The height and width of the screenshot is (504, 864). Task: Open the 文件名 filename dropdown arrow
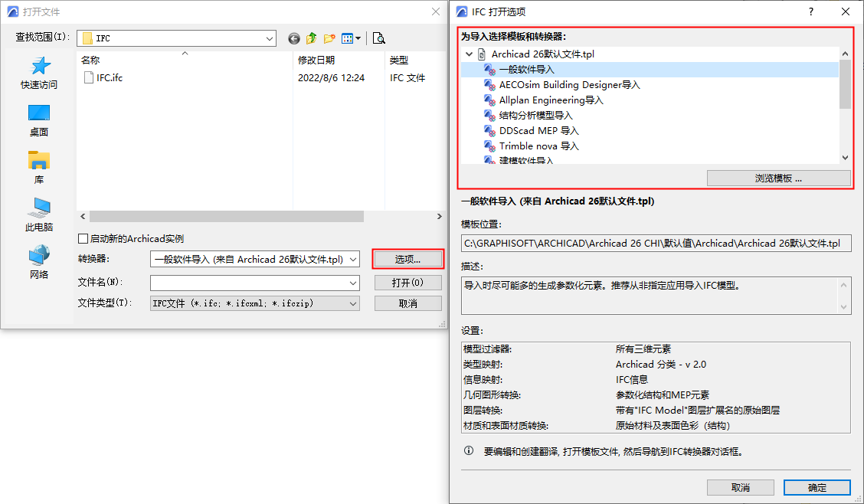click(353, 283)
